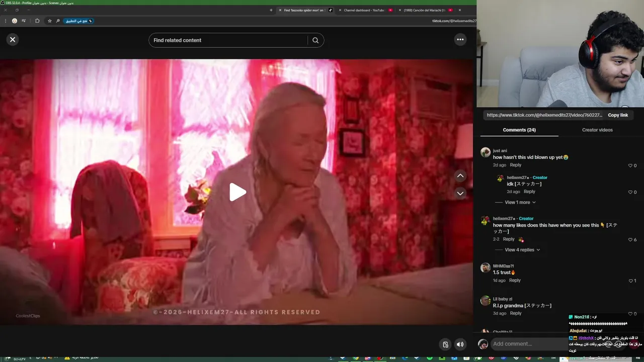Viewport: 644px width, 362px height.
Task: Like MHMDso?!'s '1.5 trust' comment
Action: pos(630,281)
